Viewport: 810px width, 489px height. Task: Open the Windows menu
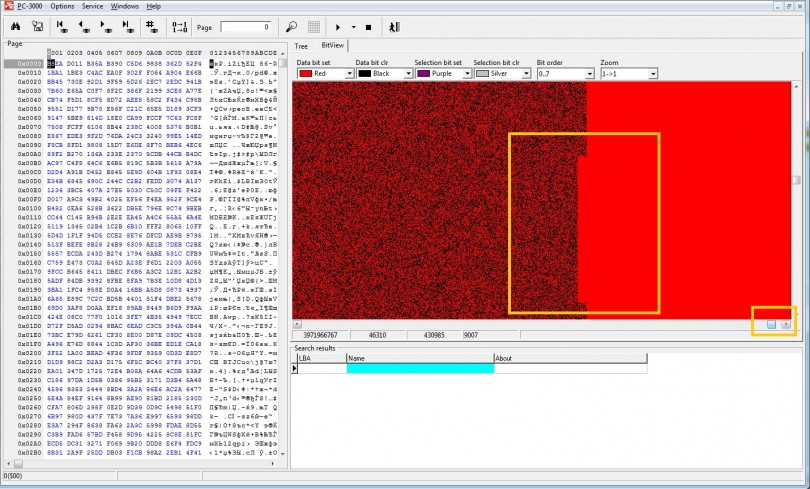coord(124,6)
